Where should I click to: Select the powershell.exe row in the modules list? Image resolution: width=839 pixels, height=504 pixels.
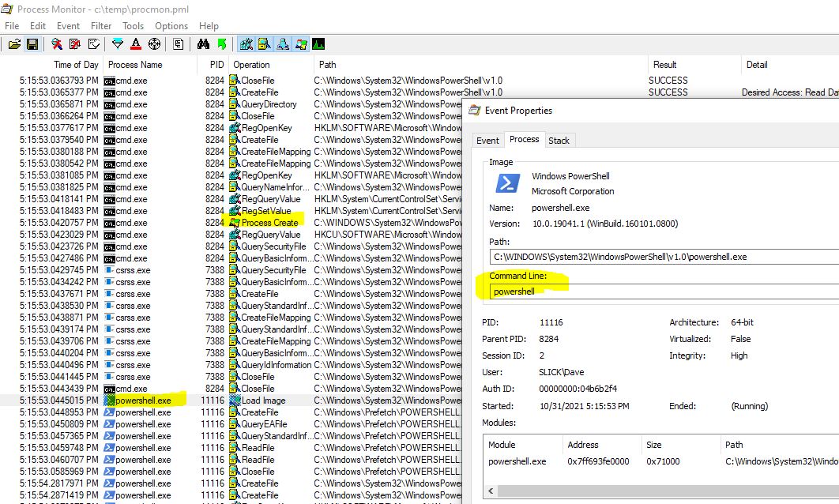(661, 461)
